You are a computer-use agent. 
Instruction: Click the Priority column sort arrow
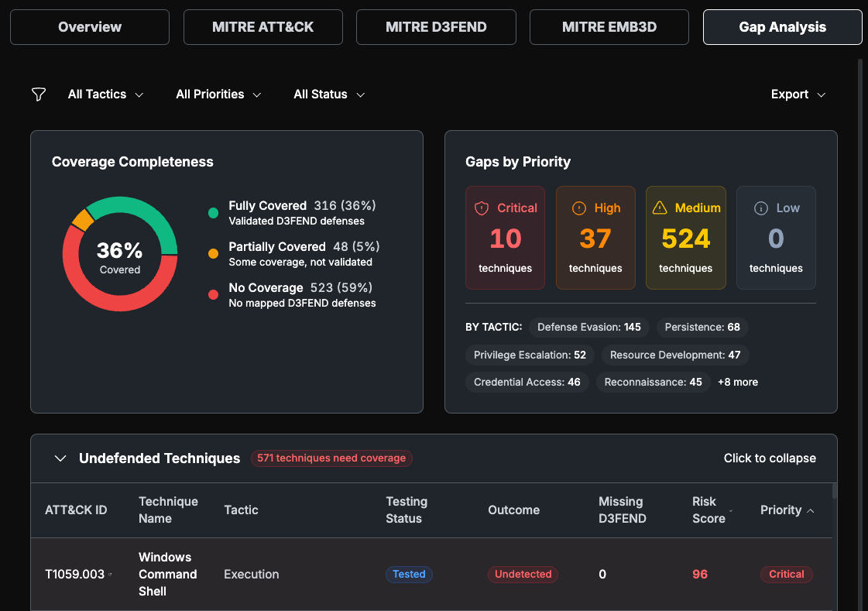811,511
